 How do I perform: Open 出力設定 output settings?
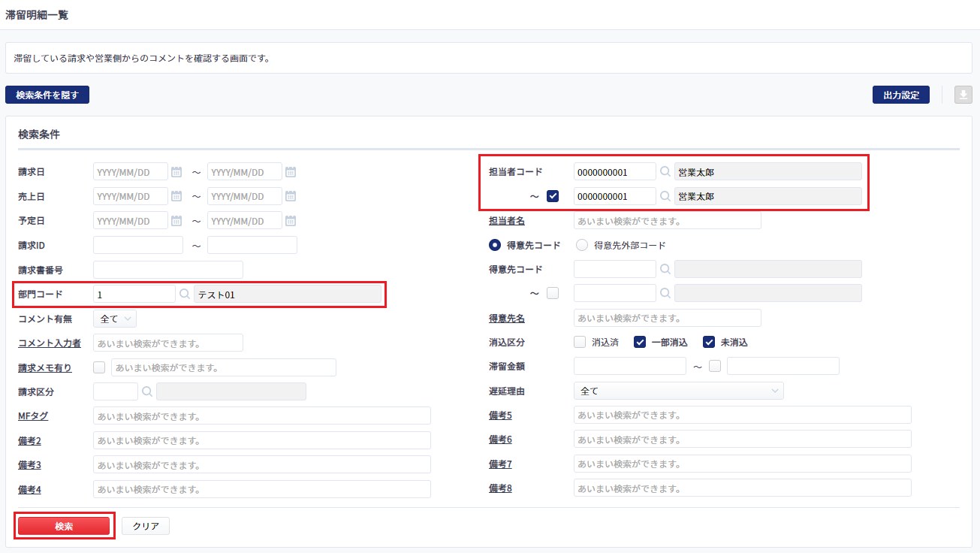[901, 95]
